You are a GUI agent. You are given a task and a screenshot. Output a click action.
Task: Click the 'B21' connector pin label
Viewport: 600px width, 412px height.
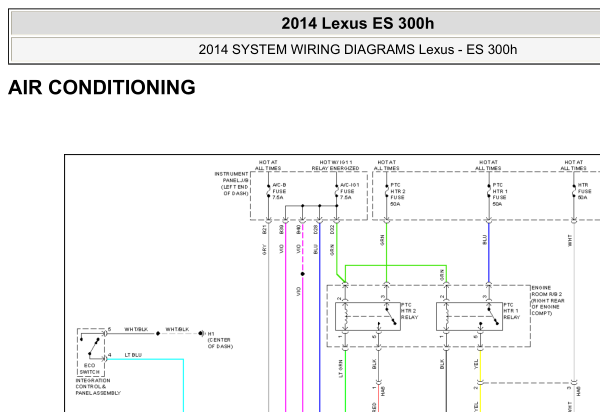coord(264,230)
